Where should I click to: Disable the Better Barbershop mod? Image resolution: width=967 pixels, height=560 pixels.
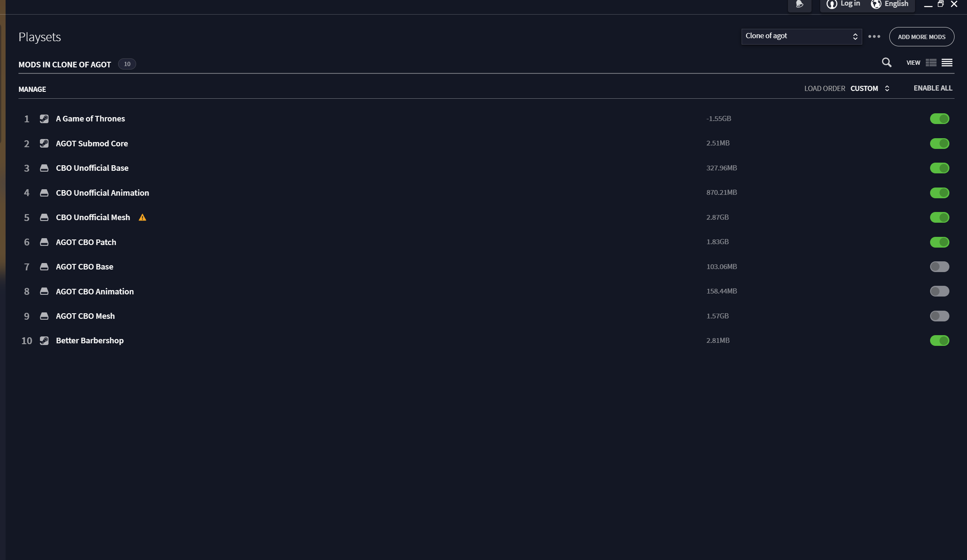point(940,341)
